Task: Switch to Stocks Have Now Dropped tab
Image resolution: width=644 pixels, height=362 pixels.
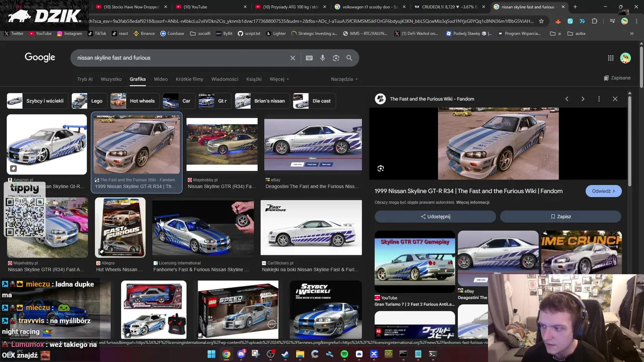Action: click(x=131, y=7)
